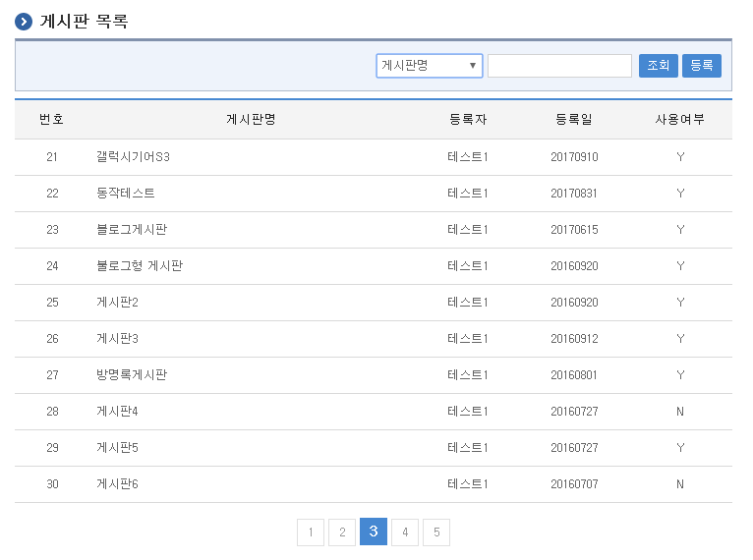This screenshot has height=560, width=753.
Task: Jump to page 4 in pagination
Action: [405, 532]
